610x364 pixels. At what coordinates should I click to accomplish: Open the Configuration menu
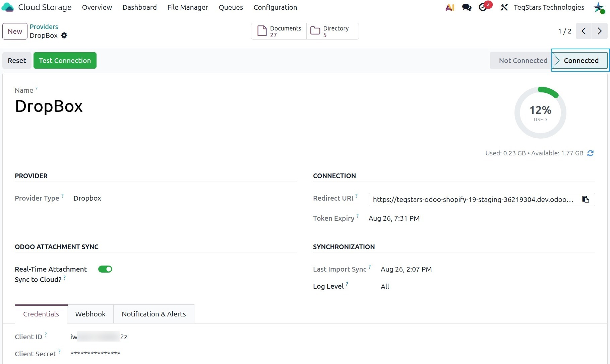(x=275, y=7)
